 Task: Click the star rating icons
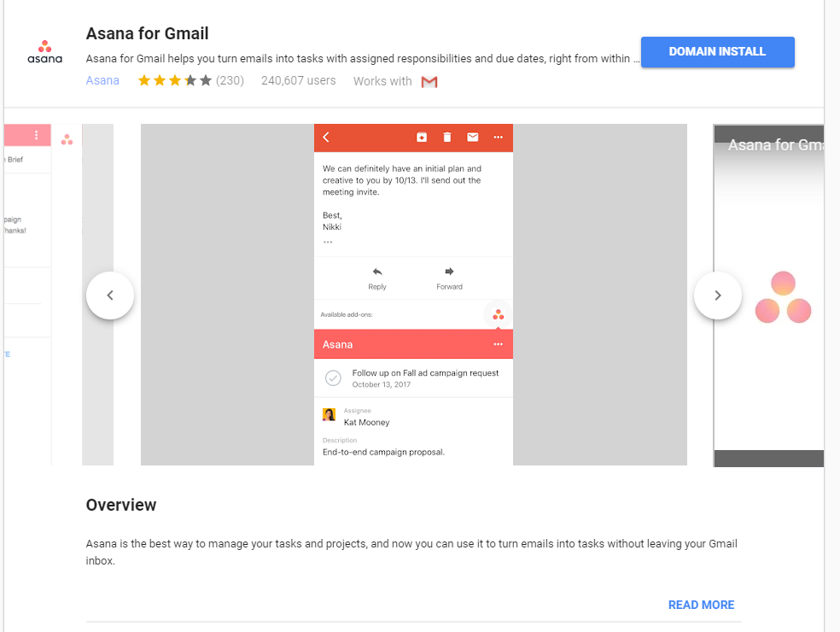[x=175, y=80]
